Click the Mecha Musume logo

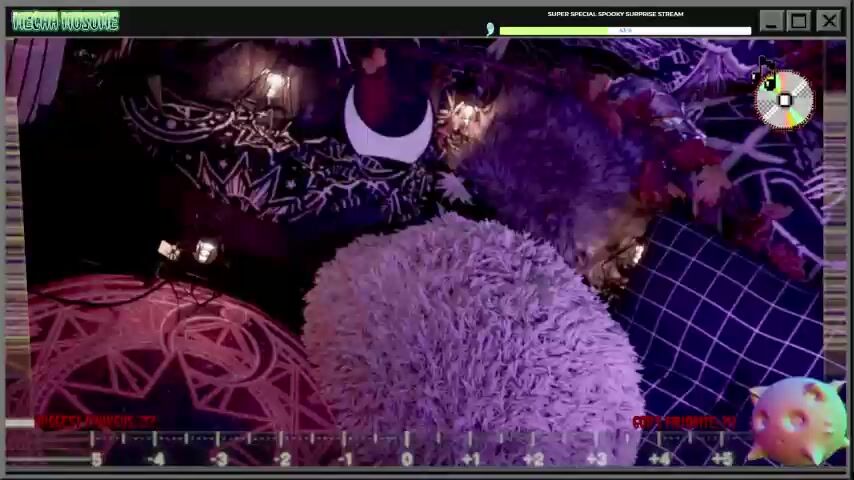65,22
